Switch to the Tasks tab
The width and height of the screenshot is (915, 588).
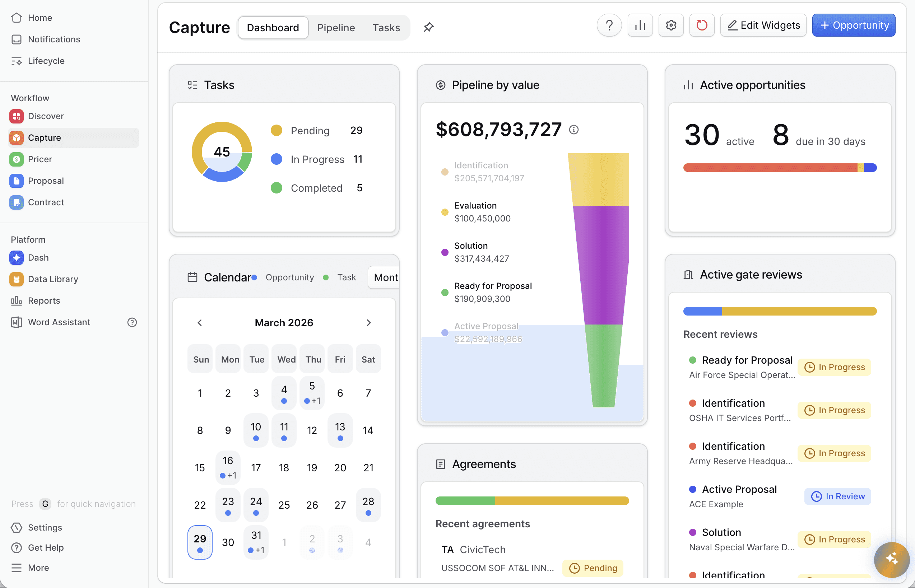point(386,28)
